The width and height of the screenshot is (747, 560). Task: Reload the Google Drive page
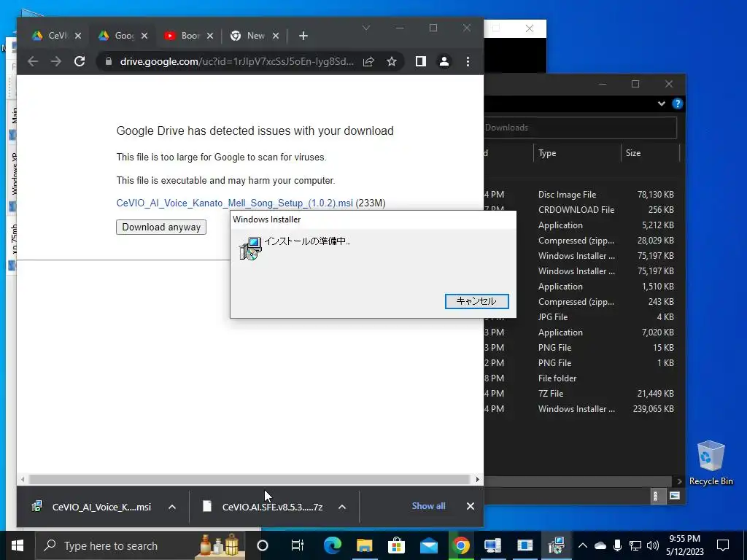tap(80, 61)
